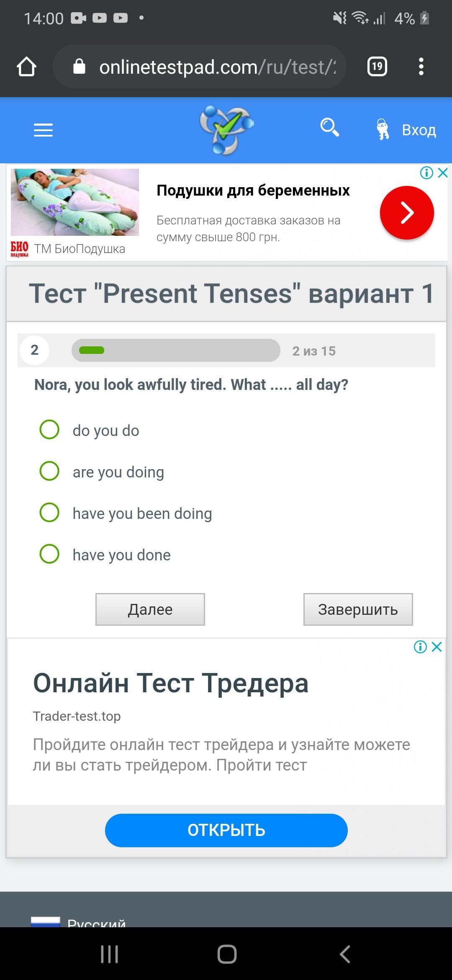
Task: Tap the Online Test Pad logo
Action: 226,130
